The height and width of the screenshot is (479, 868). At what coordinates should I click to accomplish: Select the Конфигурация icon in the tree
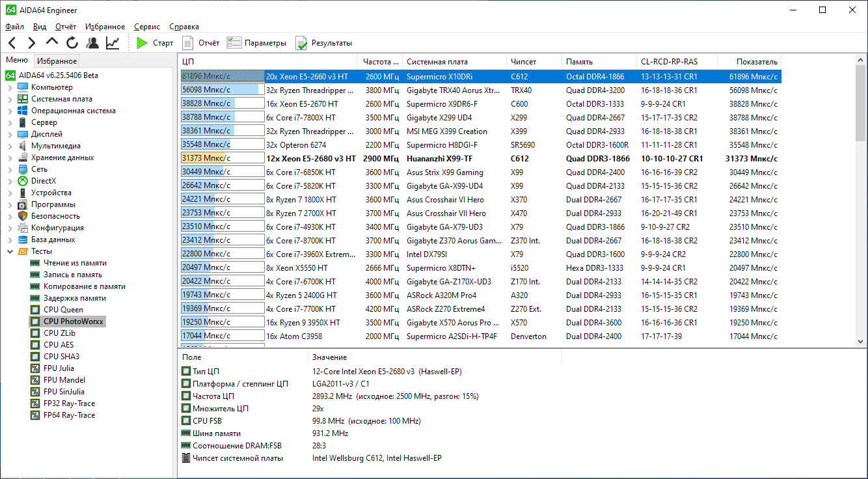(23, 228)
